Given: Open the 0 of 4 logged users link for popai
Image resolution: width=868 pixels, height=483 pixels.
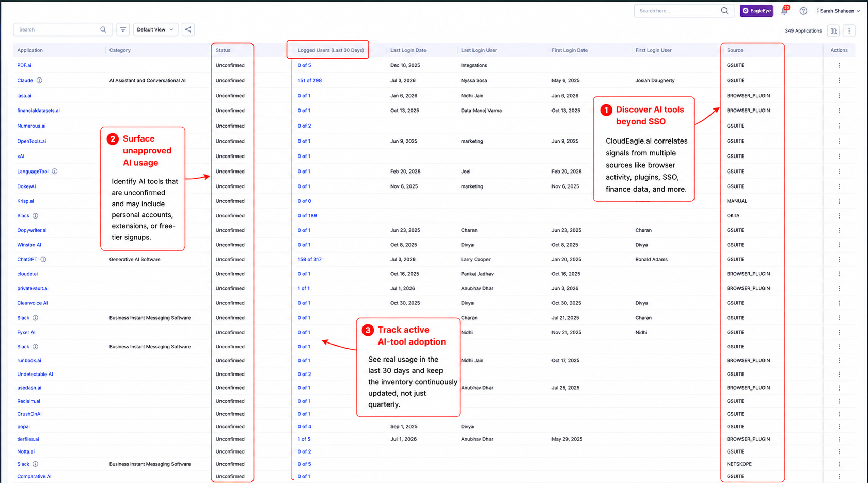Looking at the screenshot, I should (304, 427).
